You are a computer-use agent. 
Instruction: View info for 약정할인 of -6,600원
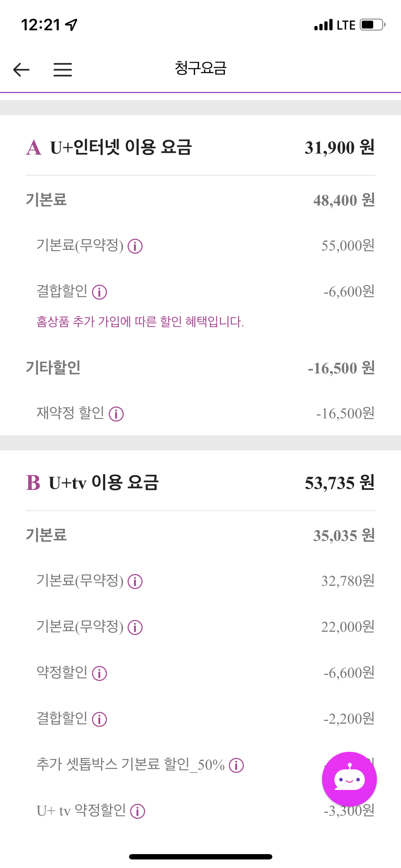coord(99,673)
